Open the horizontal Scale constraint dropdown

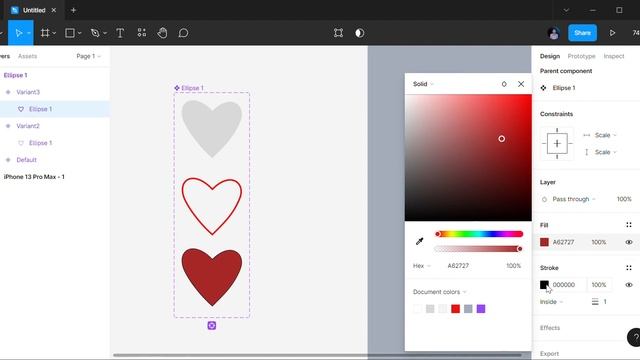(605, 135)
